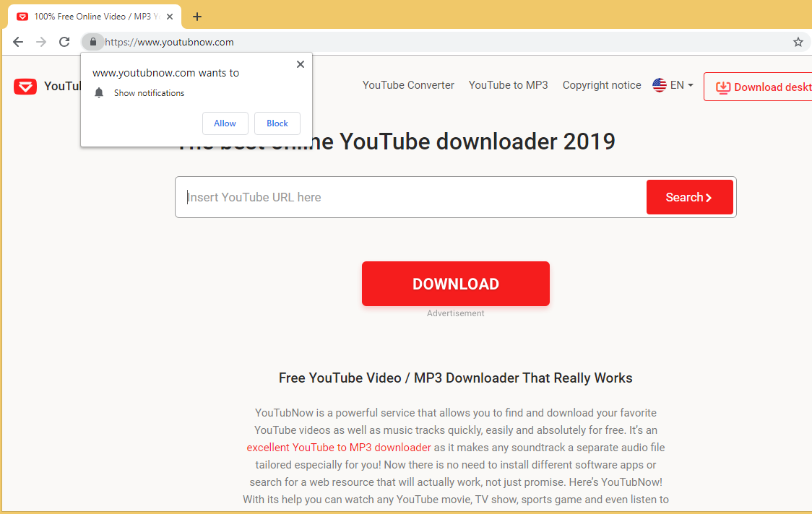Reload the page with refresh icon
This screenshot has height=514, width=812.
pyautogui.click(x=64, y=42)
